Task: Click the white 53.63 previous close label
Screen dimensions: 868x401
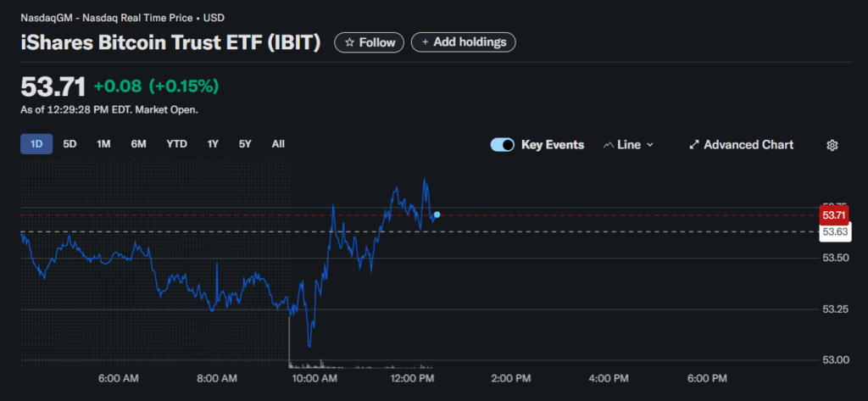Action: click(835, 231)
